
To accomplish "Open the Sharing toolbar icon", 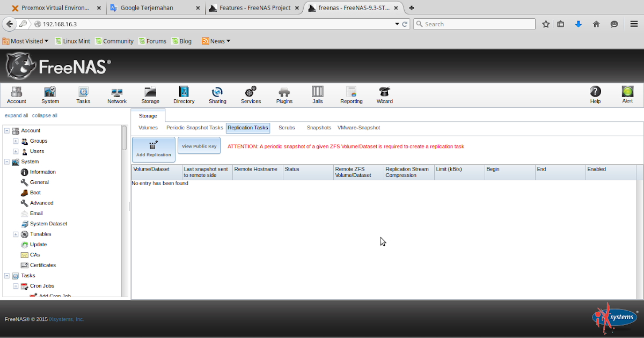I will coord(217,95).
